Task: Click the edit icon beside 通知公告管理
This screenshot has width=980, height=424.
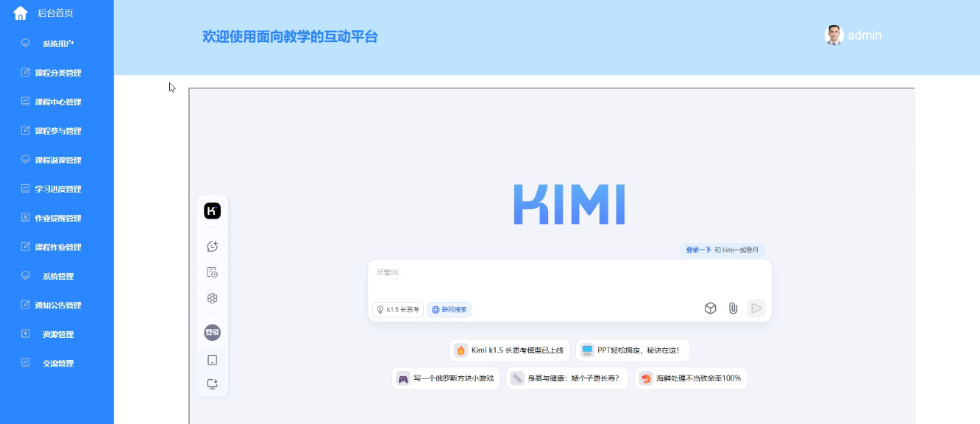Action: 25,305
